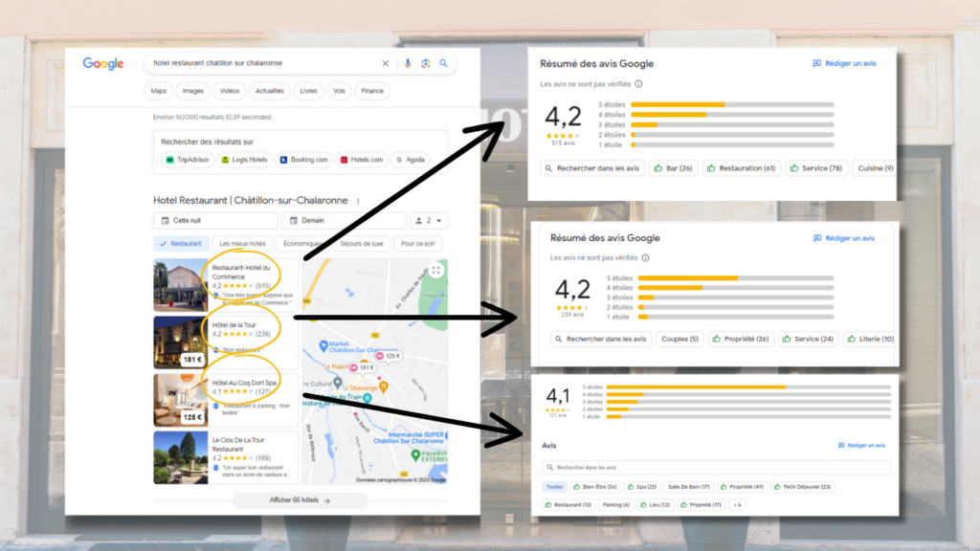Switch to the Actualités tab
Screen dimensions: 980x551
[x=269, y=91]
